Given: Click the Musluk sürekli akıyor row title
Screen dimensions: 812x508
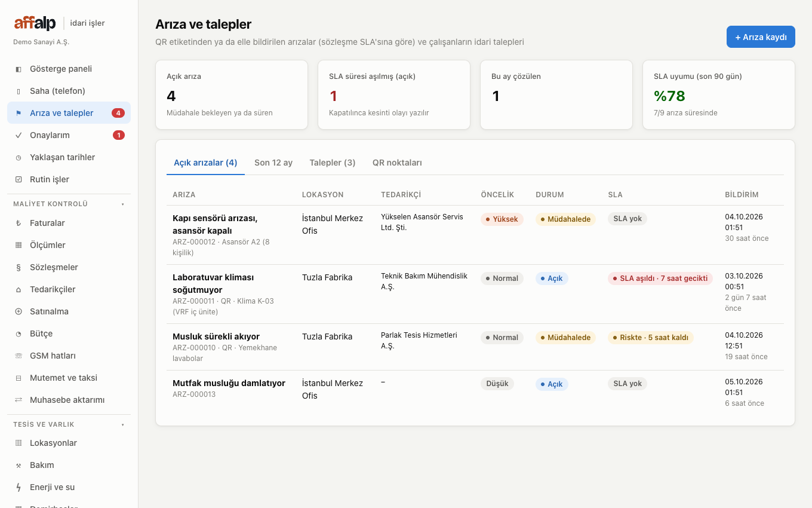Looking at the screenshot, I should click(x=216, y=336).
